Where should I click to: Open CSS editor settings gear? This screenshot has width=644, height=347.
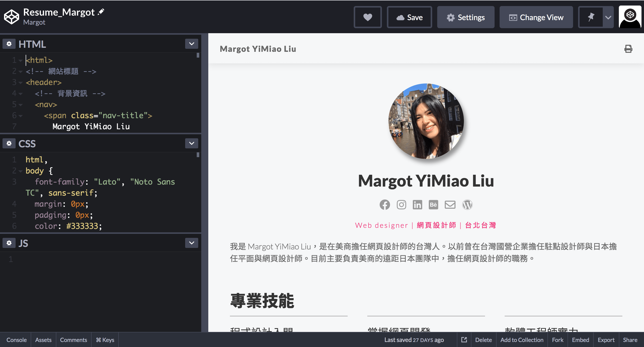(x=9, y=144)
